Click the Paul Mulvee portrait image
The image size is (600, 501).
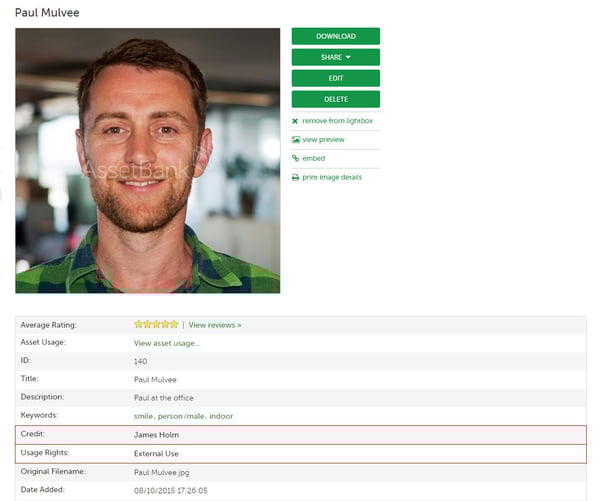click(148, 160)
